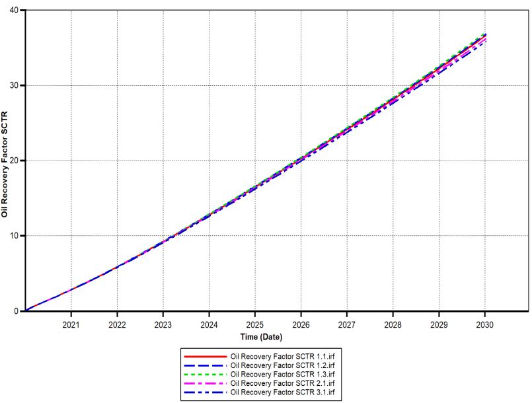Click the 20 tick label on Y-axis
The width and height of the screenshot is (532, 403).
pos(15,161)
